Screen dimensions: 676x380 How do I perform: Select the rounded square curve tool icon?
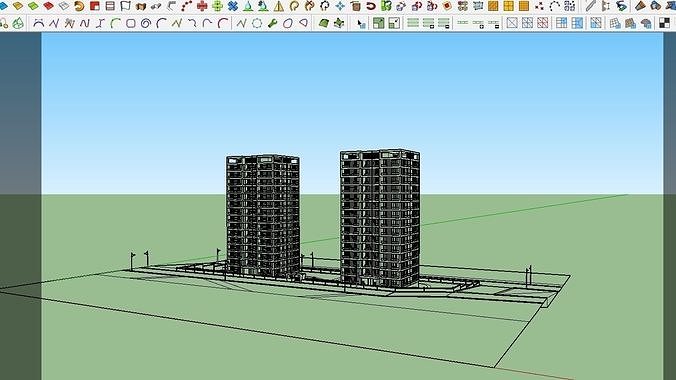(131, 23)
